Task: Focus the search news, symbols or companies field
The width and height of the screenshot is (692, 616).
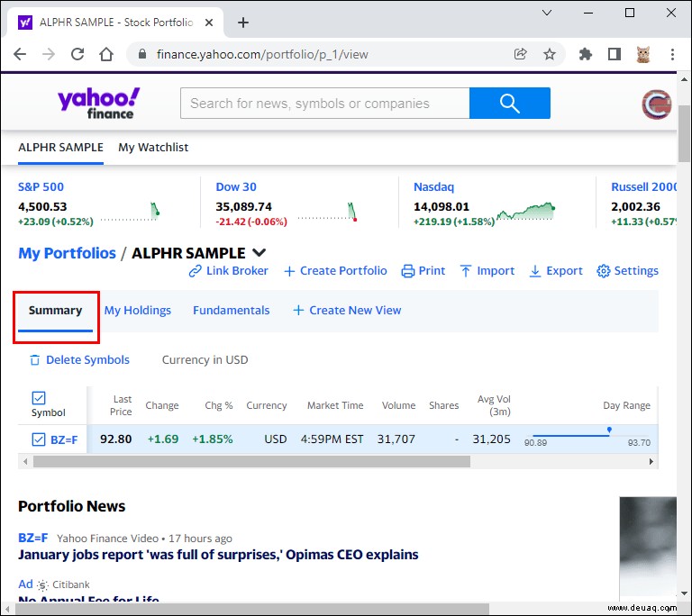Action: click(x=324, y=104)
